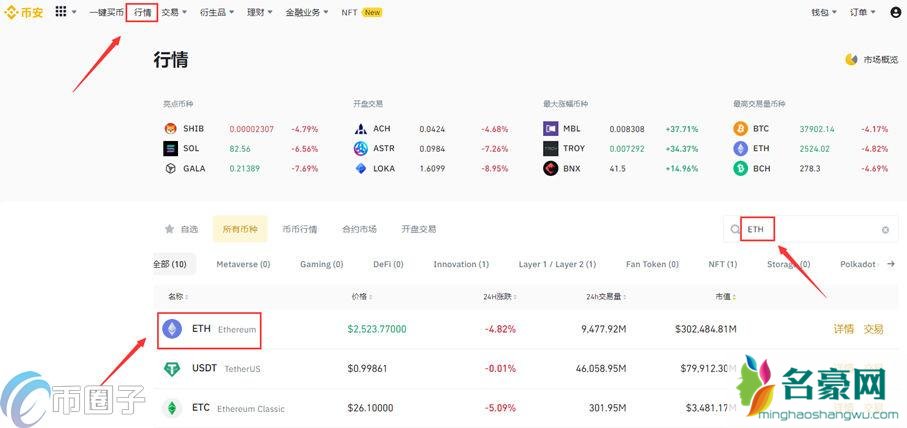Sort the table by 名称 column
The height and width of the screenshot is (428, 907).
pos(178,297)
